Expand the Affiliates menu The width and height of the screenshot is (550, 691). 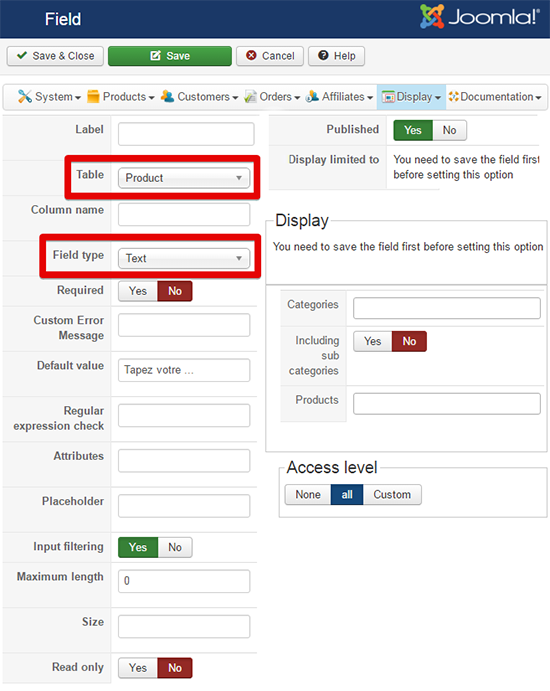click(339, 97)
